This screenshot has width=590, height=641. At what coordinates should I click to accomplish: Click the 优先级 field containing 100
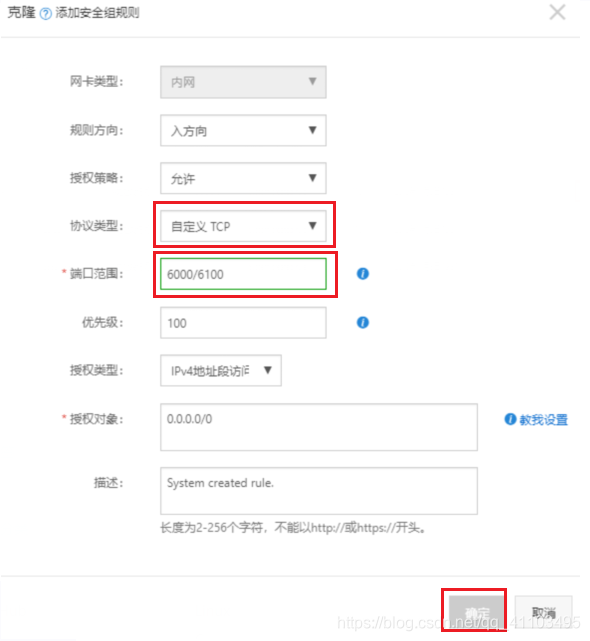click(243, 323)
